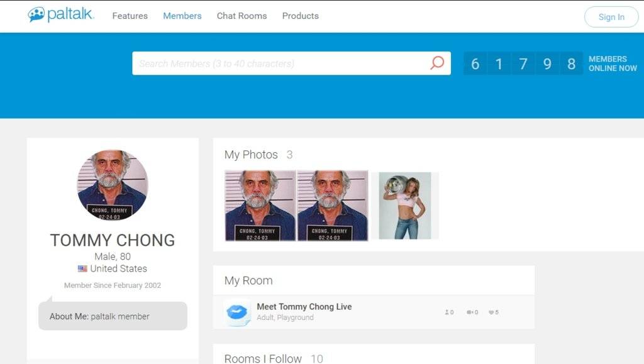Click the United States flag icon

82,268
